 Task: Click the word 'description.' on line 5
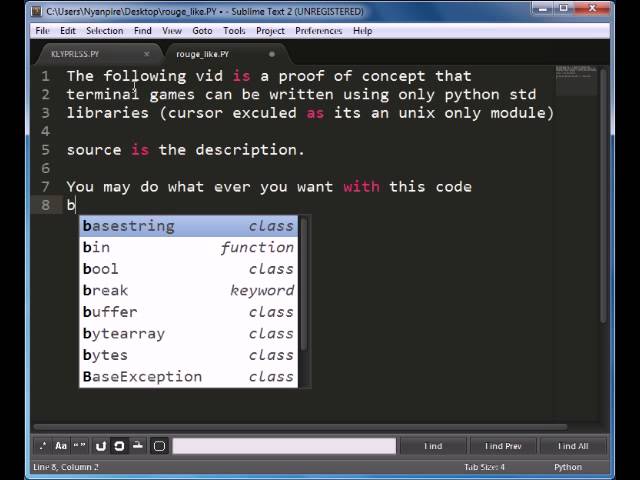click(250, 150)
